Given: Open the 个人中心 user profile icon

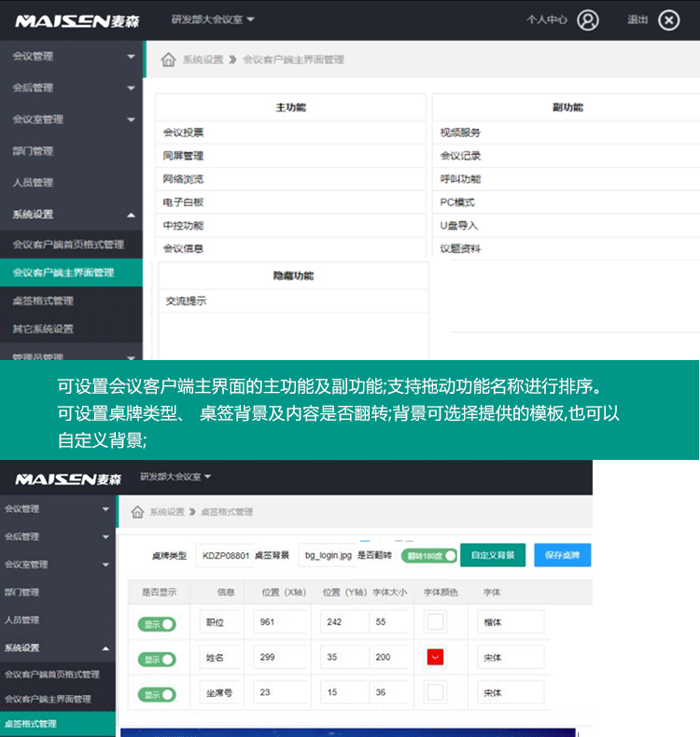Looking at the screenshot, I should pos(587,20).
